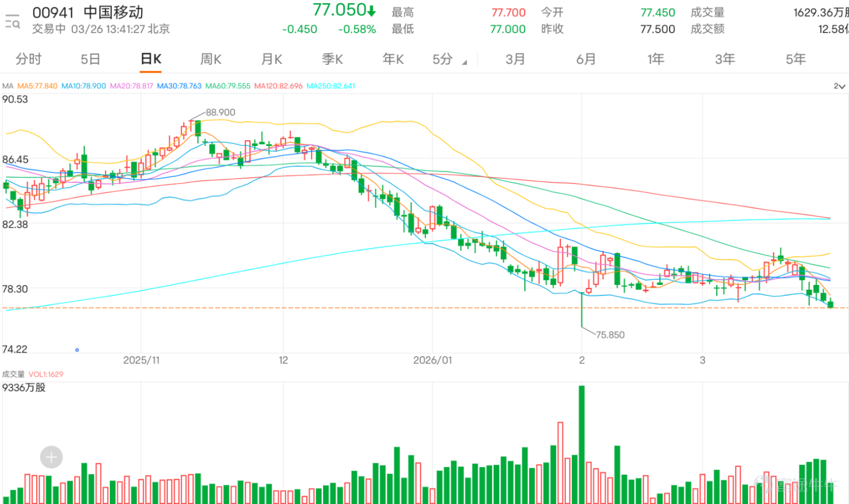Click the small blue event dot on time axis
The image size is (849, 504).
pos(77,350)
